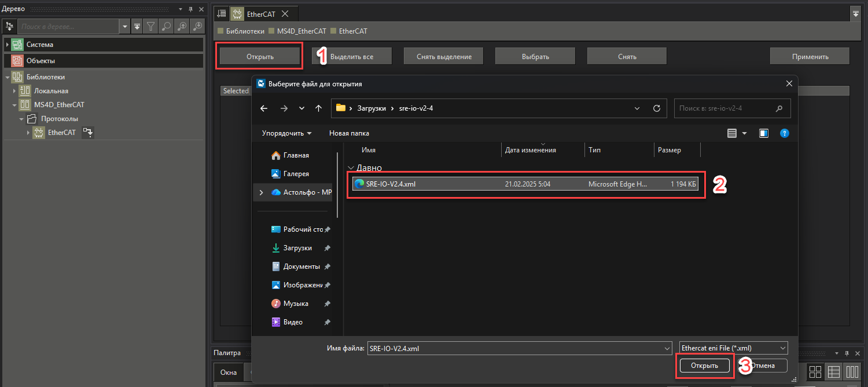
Task: Expand the Система tree node
Action: pyautogui.click(x=8, y=45)
